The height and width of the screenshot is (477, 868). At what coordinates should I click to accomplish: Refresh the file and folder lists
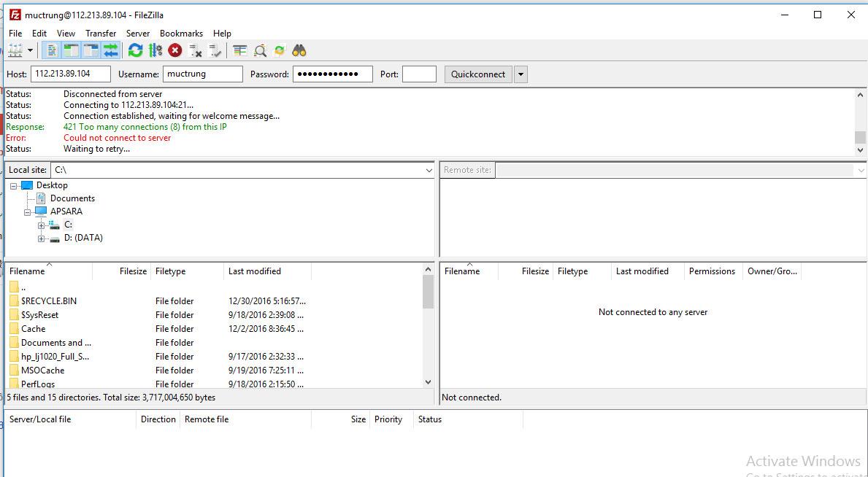coord(135,51)
